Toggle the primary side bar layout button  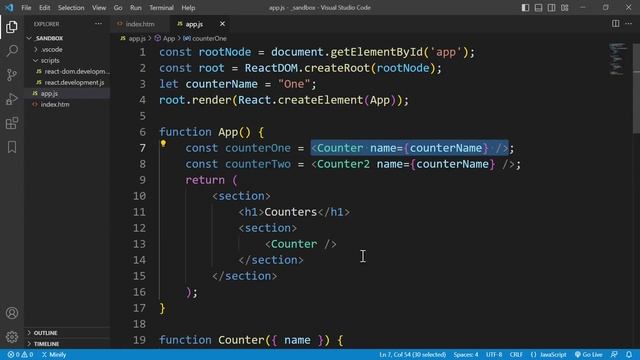[x=525, y=8]
